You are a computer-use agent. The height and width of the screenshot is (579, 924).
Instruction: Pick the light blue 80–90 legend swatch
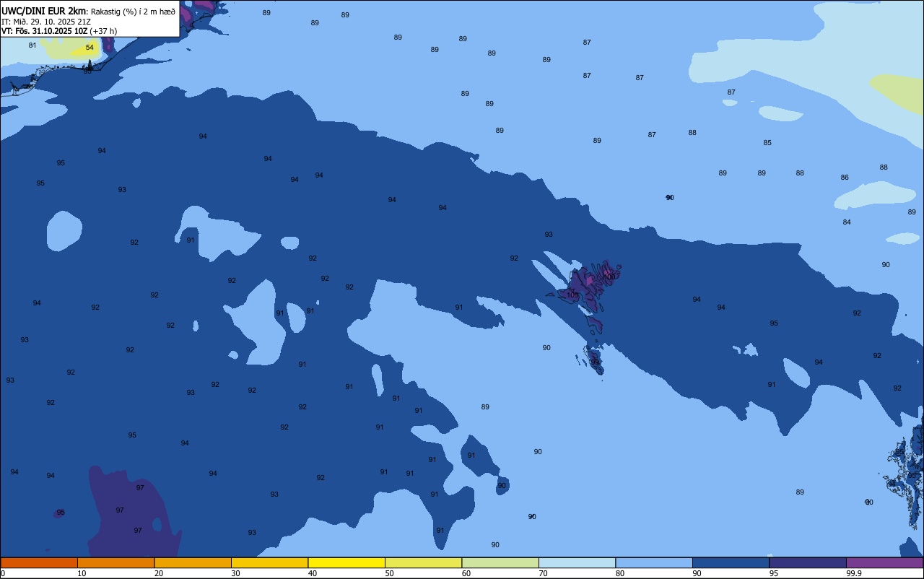(654, 562)
